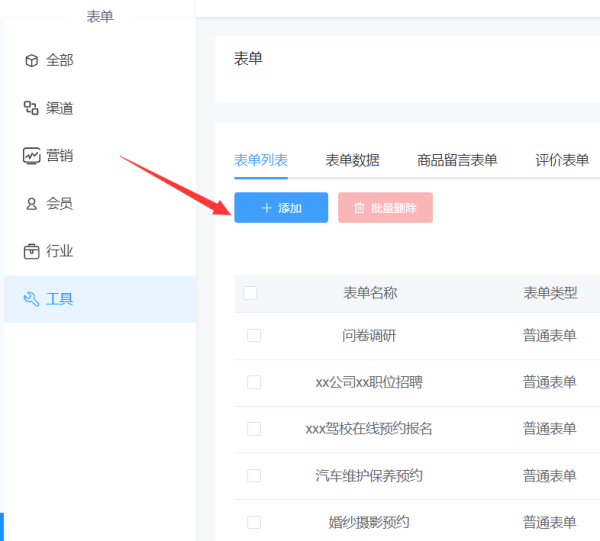
Task: Open the 营销 sidebar menu
Action: pyautogui.click(x=100, y=156)
